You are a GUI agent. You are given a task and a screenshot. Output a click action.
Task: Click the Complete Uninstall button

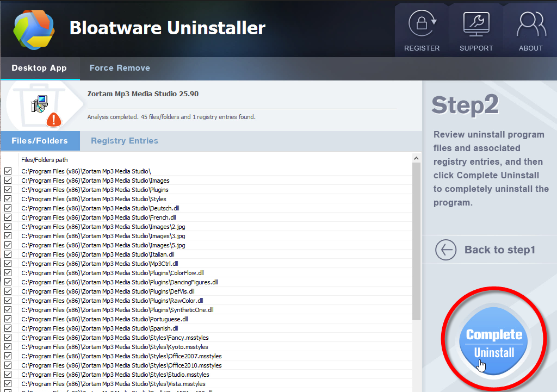point(494,341)
